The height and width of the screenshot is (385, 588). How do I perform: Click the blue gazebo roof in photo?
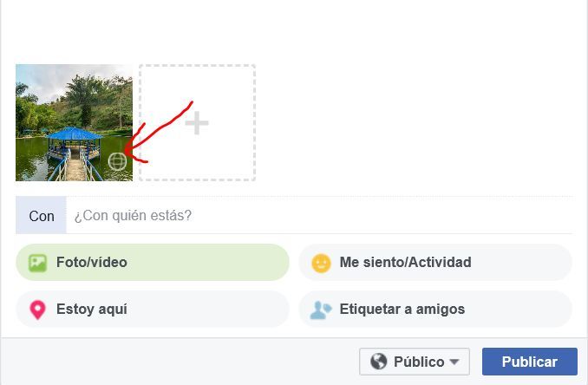click(74, 134)
